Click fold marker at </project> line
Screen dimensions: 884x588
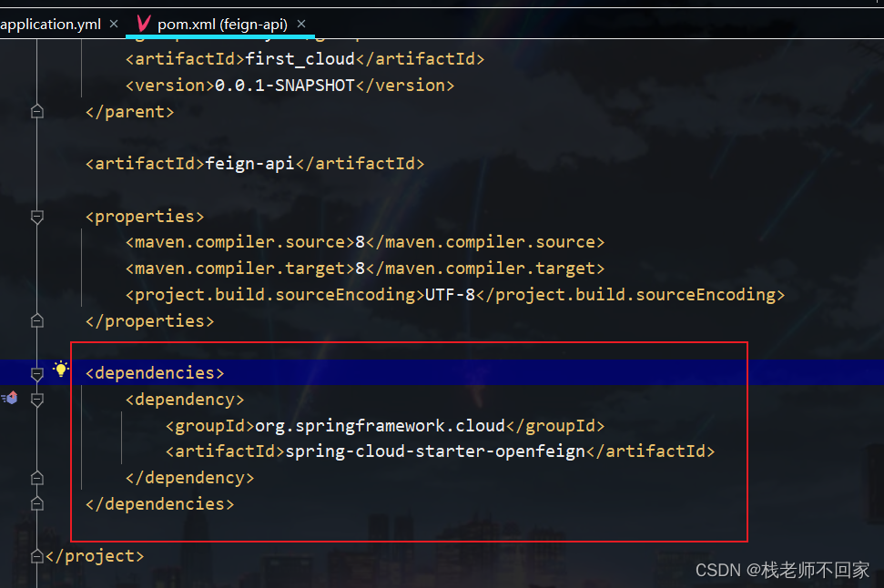(x=37, y=556)
